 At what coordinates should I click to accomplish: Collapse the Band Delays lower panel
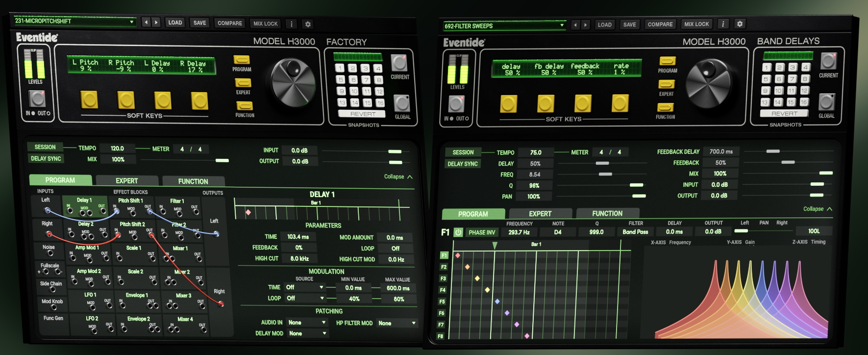click(818, 209)
